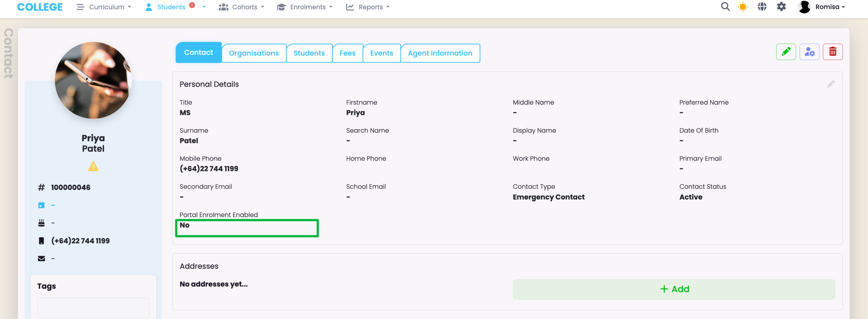Open the Enrolments dropdown

coord(304,7)
